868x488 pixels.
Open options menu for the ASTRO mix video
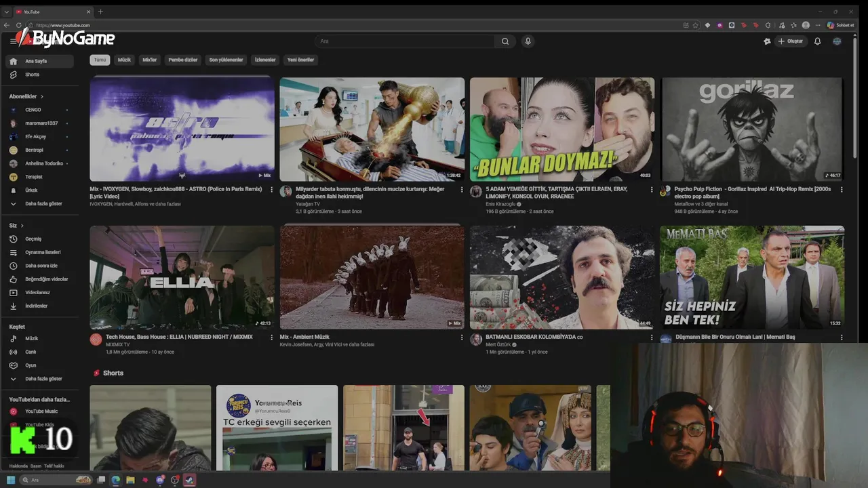tap(271, 190)
